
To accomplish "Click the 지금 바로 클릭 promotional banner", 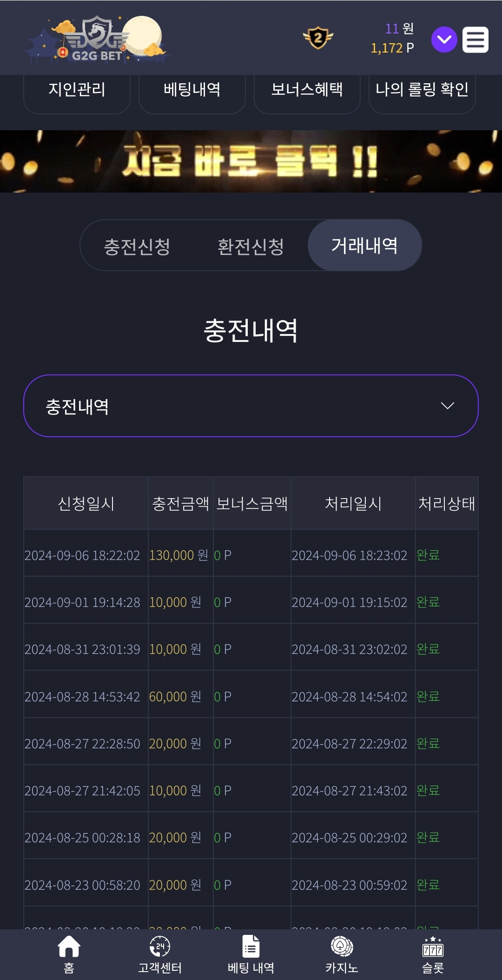I will [251, 161].
